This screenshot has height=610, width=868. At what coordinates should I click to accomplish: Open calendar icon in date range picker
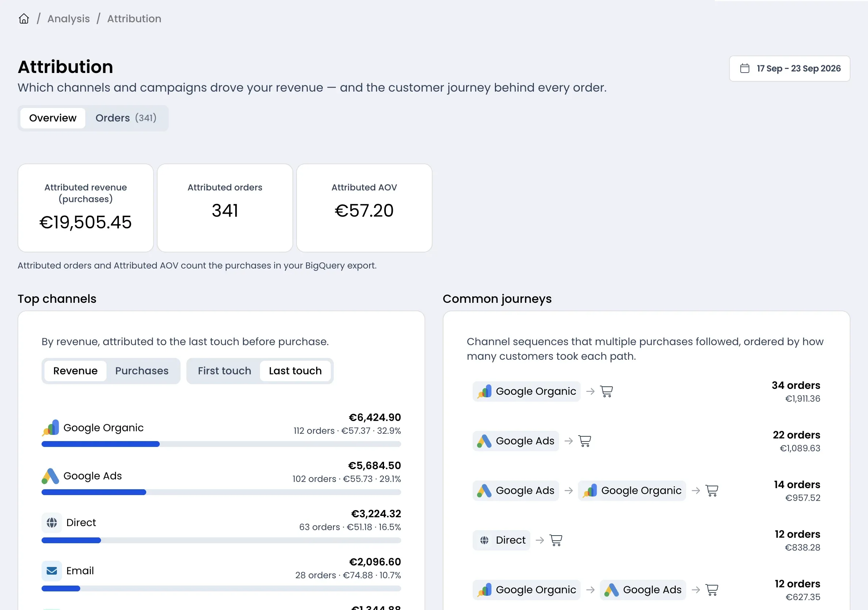tap(744, 69)
